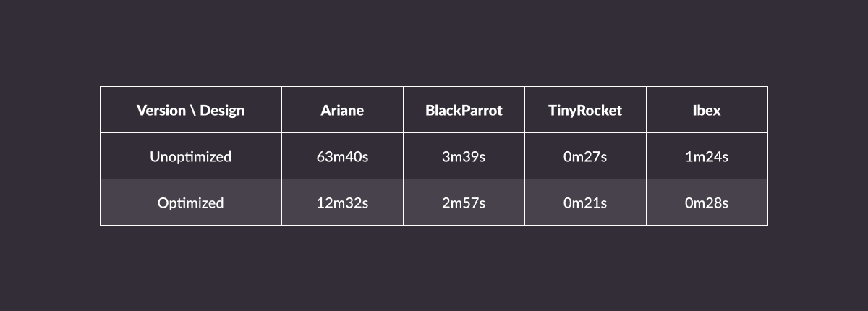Select TinyRocket optimized time 0m21s
The height and width of the screenshot is (311, 868).
pyautogui.click(x=585, y=203)
